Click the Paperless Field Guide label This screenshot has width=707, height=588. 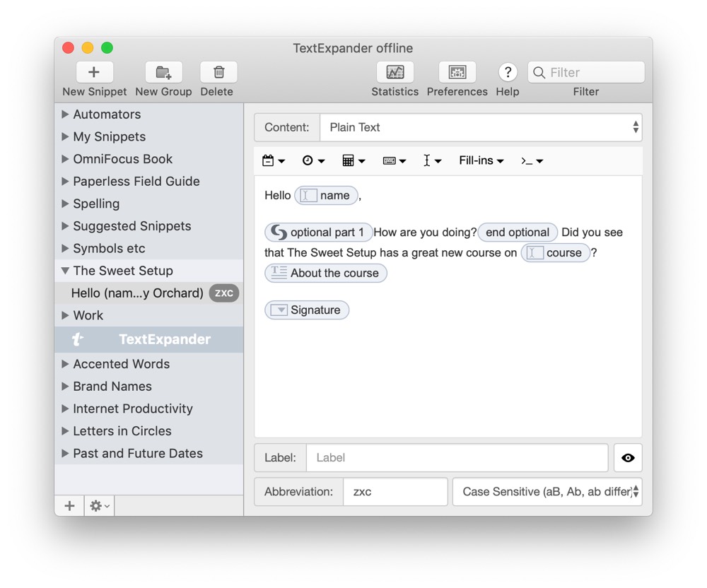(x=136, y=181)
